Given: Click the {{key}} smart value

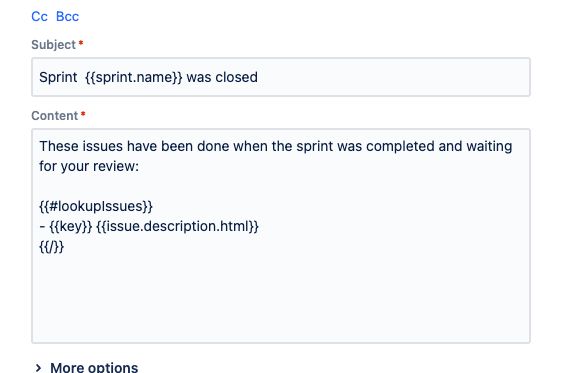Looking at the screenshot, I should click(70, 226).
